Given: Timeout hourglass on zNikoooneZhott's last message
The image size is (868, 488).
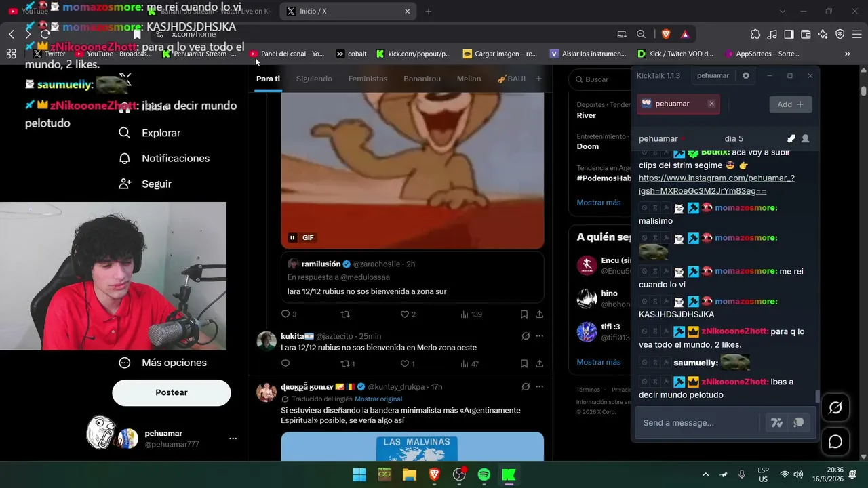Looking at the screenshot, I should click(x=656, y=382).
